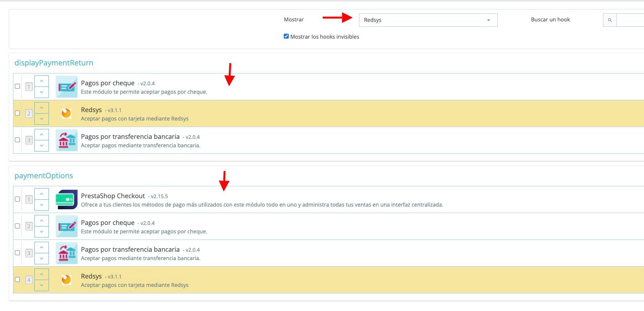Screen dimensions: 644x311
Task: Click the PrestaShop Checkout module title
Action: (113, 196)
